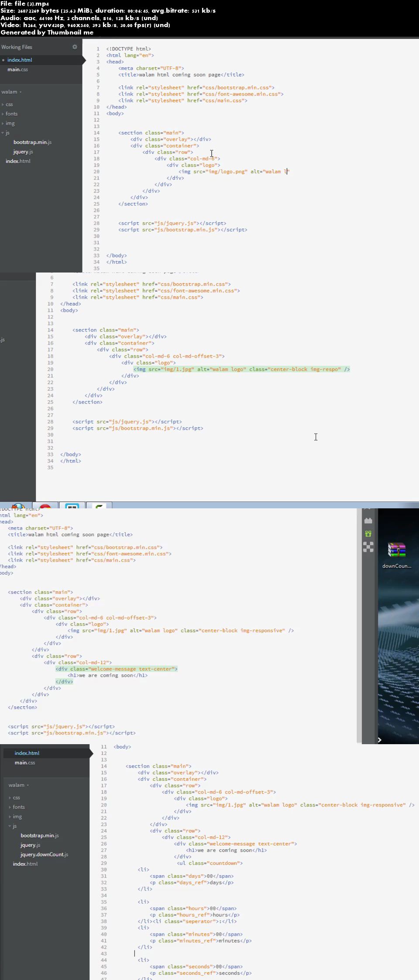Click the 'col-md-6' div code on line 18 without offset
Image resolution: width=419 pixels, height=980 pixels.
pyautogui.click(x=187, y=159)
